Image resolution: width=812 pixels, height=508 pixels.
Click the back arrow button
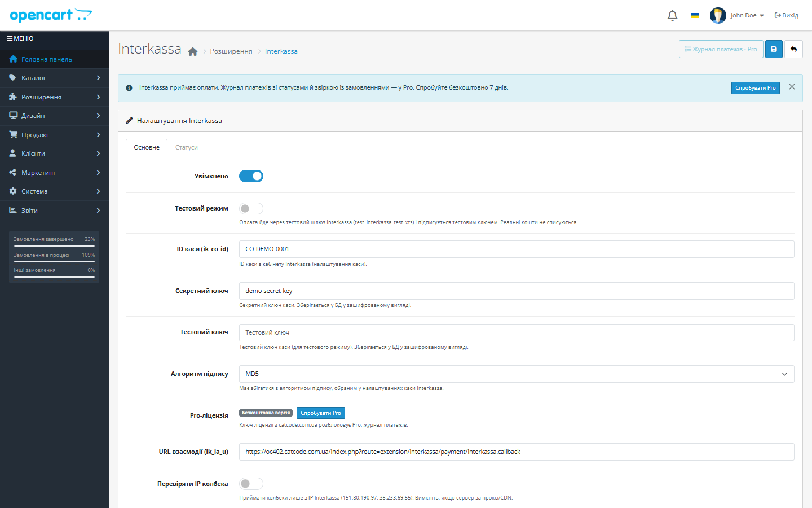coord(793,49)
